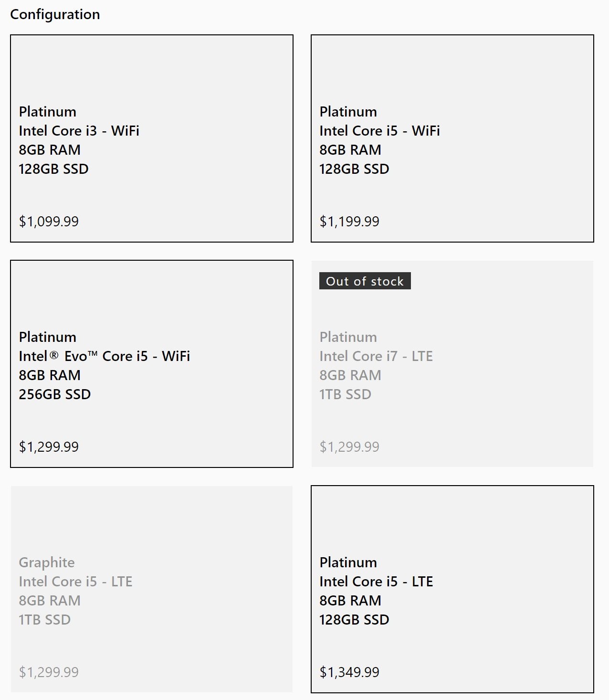Screen dimensions: 609x700
Task: Choose Platinum Core i5 WiFi 128GB option
Action: (x=452, y=138)
